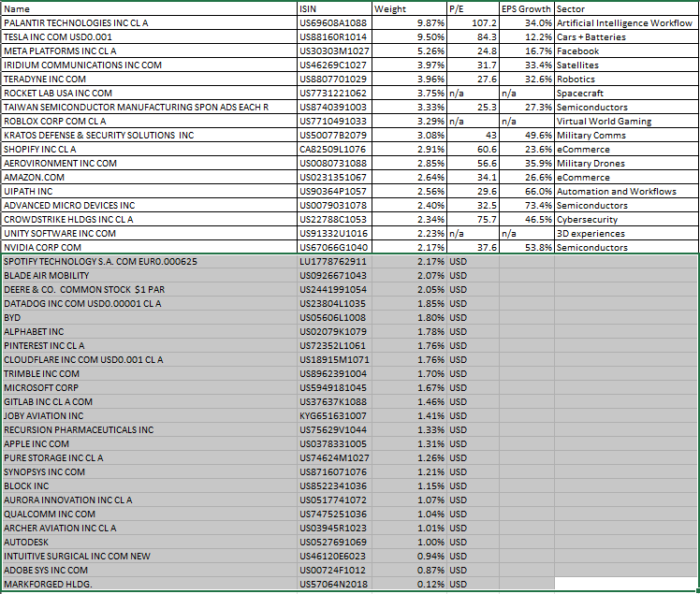Click Virtual World Gaming sector cell
The image size is (700, 594).
(627, 122)
